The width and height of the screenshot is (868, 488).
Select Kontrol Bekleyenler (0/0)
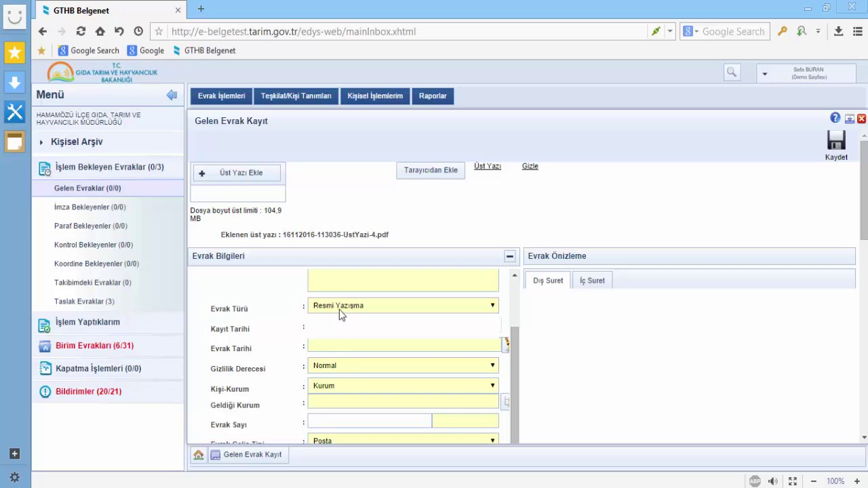(x=93, y=245)
